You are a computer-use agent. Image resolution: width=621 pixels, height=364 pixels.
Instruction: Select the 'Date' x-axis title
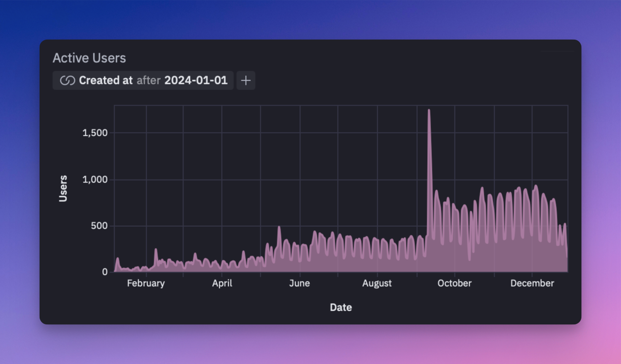(340, 307)
